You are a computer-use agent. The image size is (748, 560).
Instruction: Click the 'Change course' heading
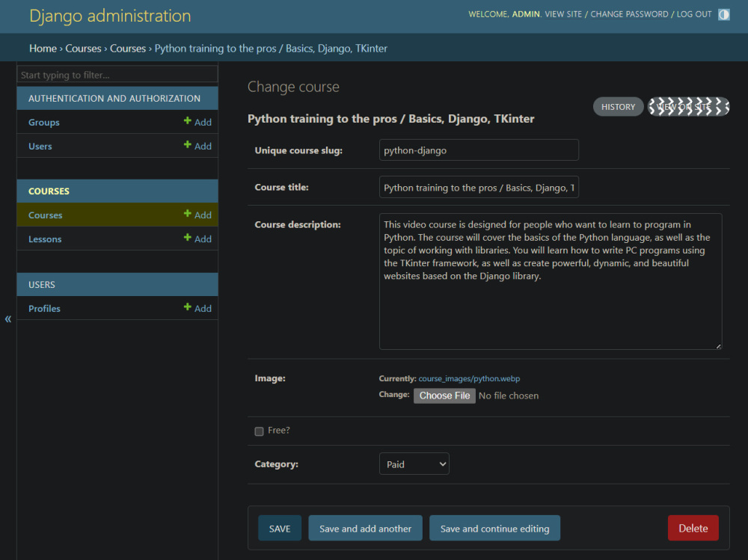coord(293,86)
